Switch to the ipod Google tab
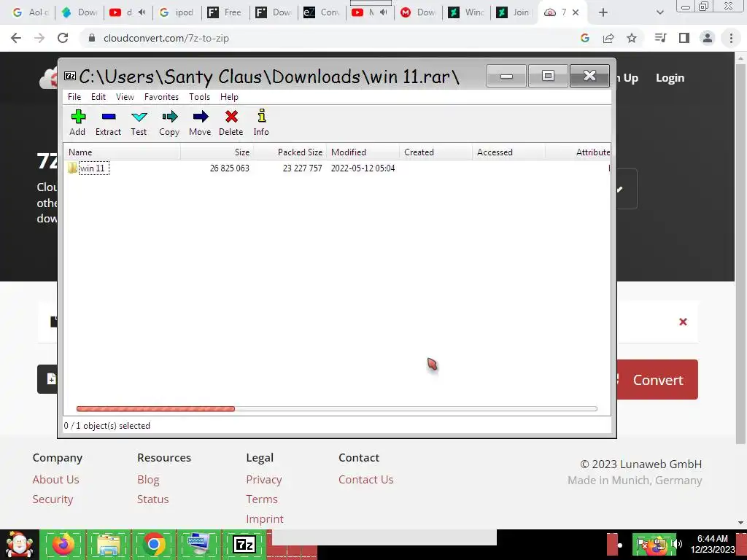This screenshot has width=747, height=560. [x=177, y=12]
